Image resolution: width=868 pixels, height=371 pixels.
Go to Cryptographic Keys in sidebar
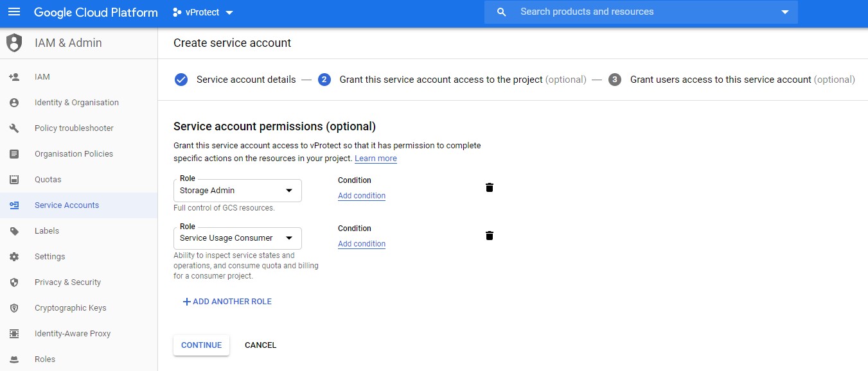point(70,308)
